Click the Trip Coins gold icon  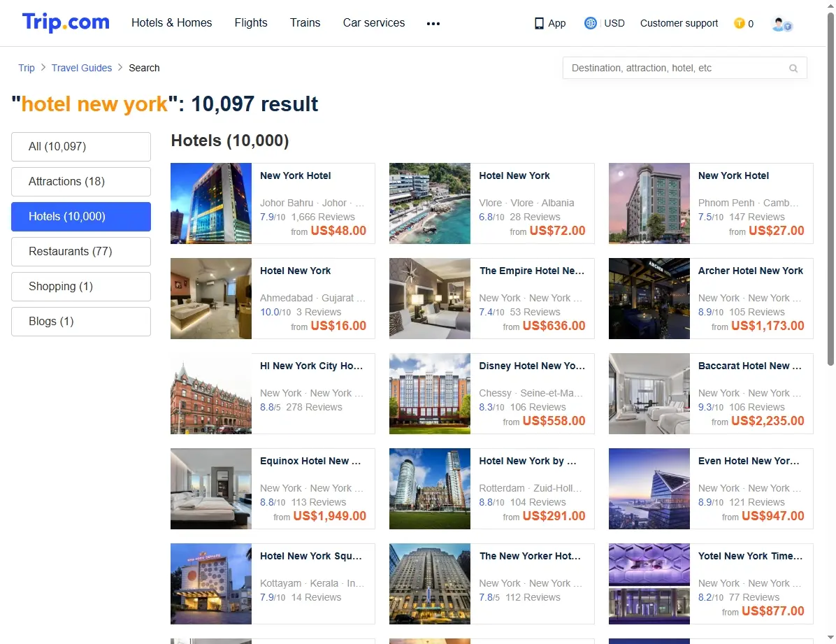click(x=739, y=23)
